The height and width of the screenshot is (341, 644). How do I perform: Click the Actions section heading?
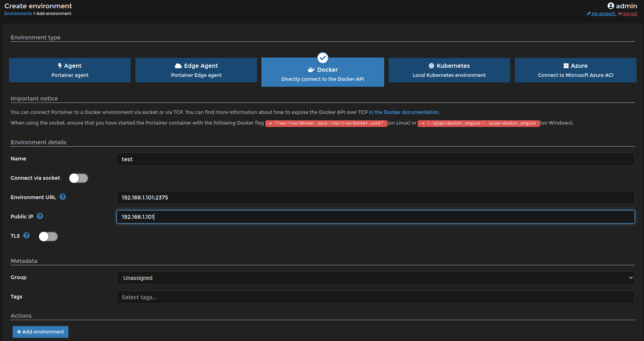[x=21, y=316]
